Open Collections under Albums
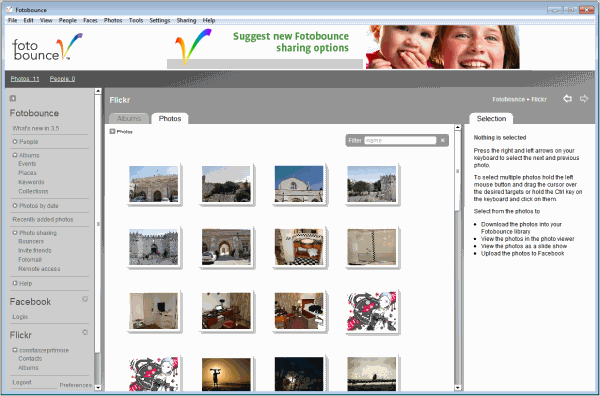Screen dimensions: 600x396 click(33, 191)
